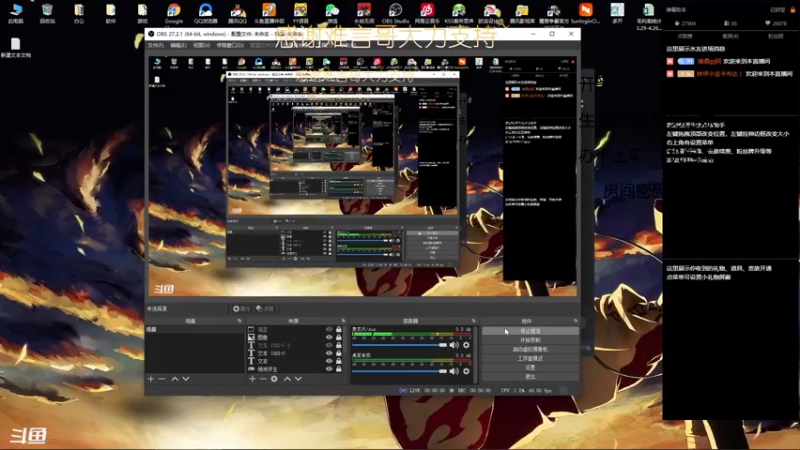Enable 工作室模式 studio mode button

[x=530, y=359]
